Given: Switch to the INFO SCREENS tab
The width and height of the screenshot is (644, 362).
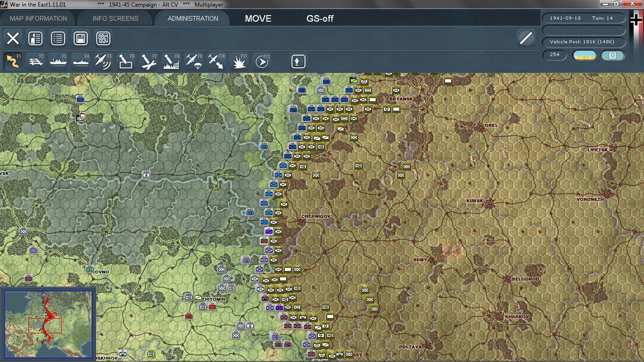Looking at the screenshot, I should [x=116, y=18].
